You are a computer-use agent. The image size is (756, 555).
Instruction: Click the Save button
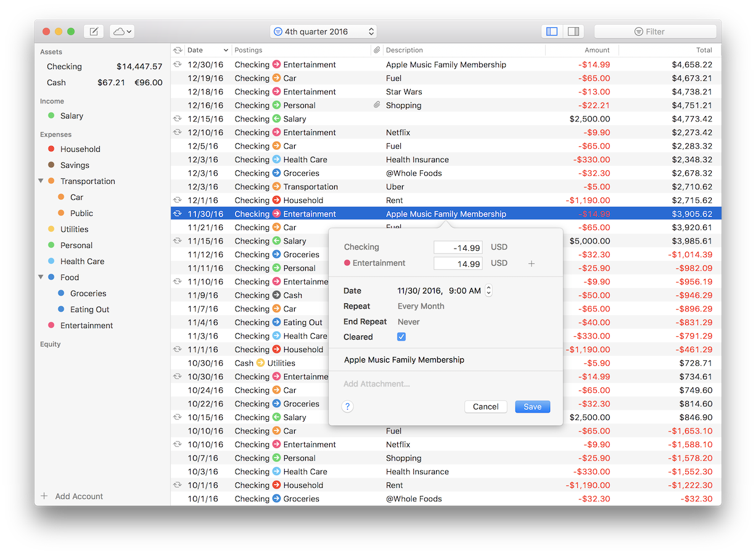pos(532,406)
